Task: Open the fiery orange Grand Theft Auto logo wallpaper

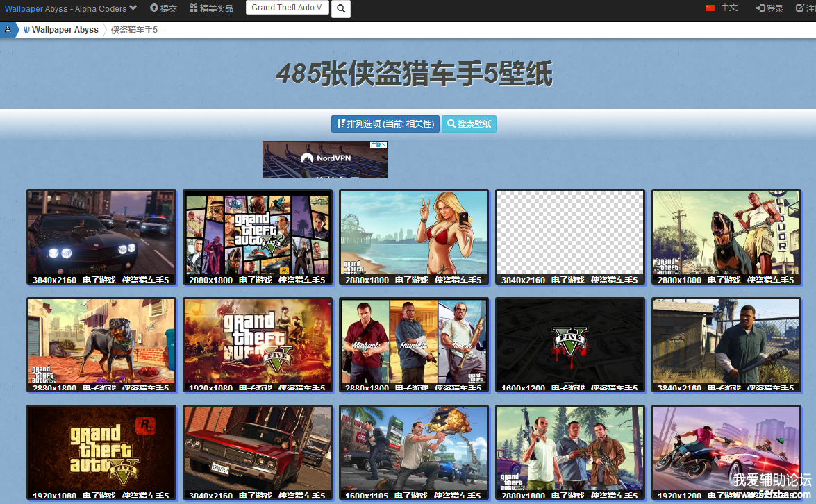Action: click(258, 345)
